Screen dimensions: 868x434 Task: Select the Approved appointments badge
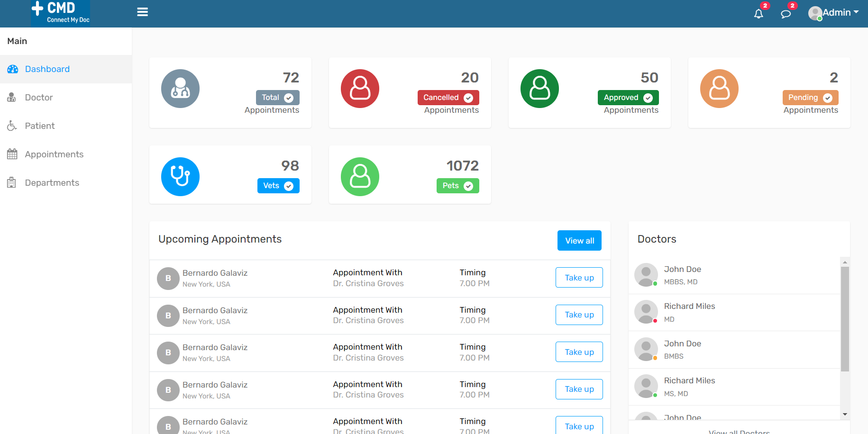[x=628, y=98]
